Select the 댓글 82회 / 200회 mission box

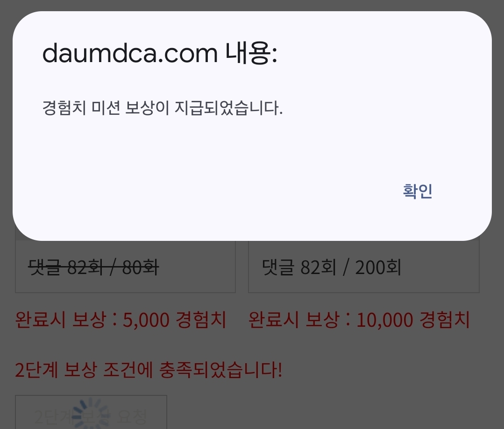tap(364, 267)
